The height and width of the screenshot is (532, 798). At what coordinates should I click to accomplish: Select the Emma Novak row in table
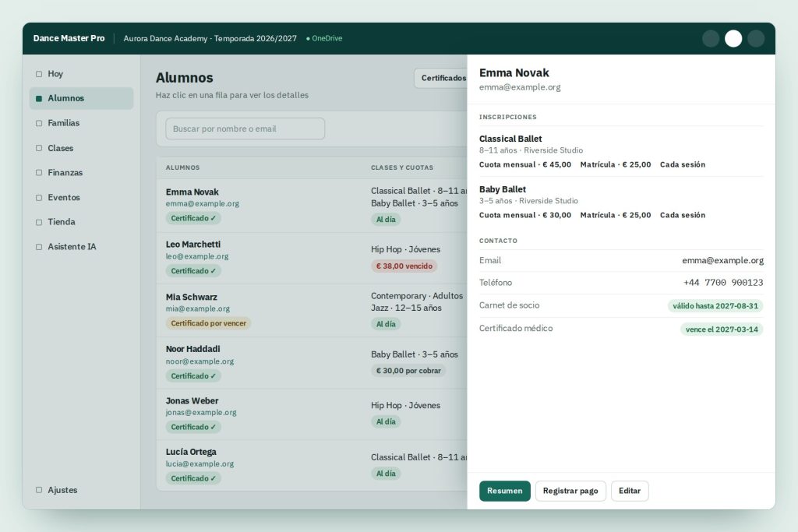(312, 205)
